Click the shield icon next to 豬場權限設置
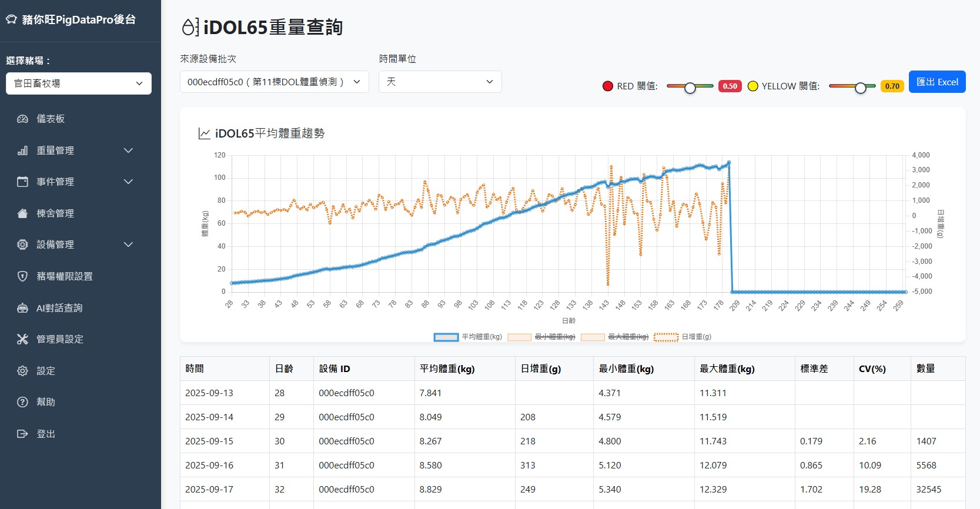Image resolution: width=980 pixels, height=509 pixels. point(22,276)
